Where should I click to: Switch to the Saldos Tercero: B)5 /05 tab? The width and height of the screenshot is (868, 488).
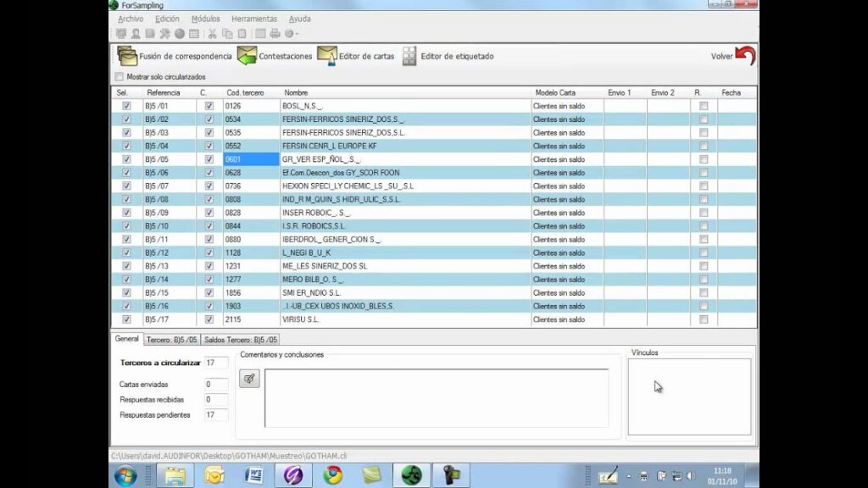click(241, 340)
